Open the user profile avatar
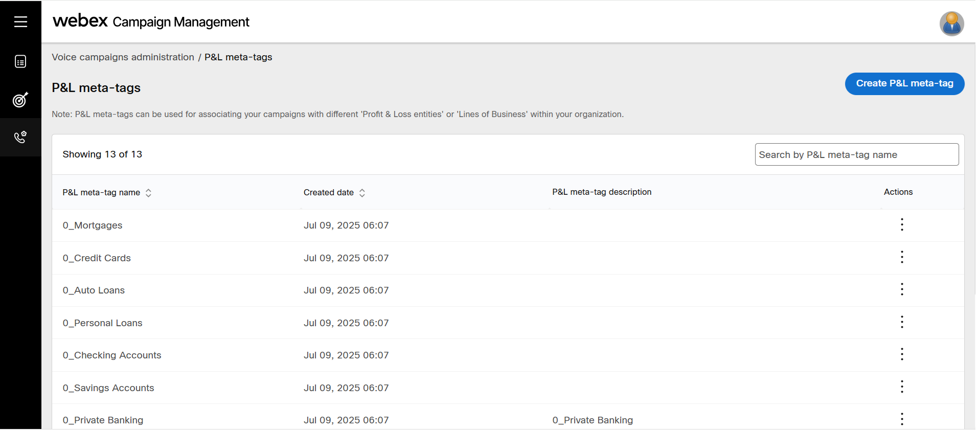This screenshot has height=430, width=980. [951, 24]
